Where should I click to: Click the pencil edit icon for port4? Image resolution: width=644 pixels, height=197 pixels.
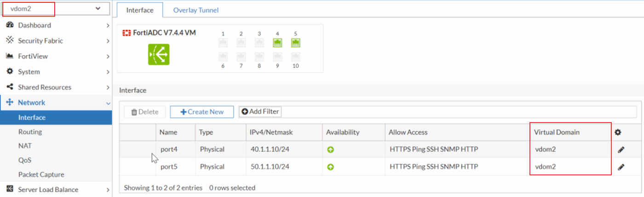click(x=621, y=149)
